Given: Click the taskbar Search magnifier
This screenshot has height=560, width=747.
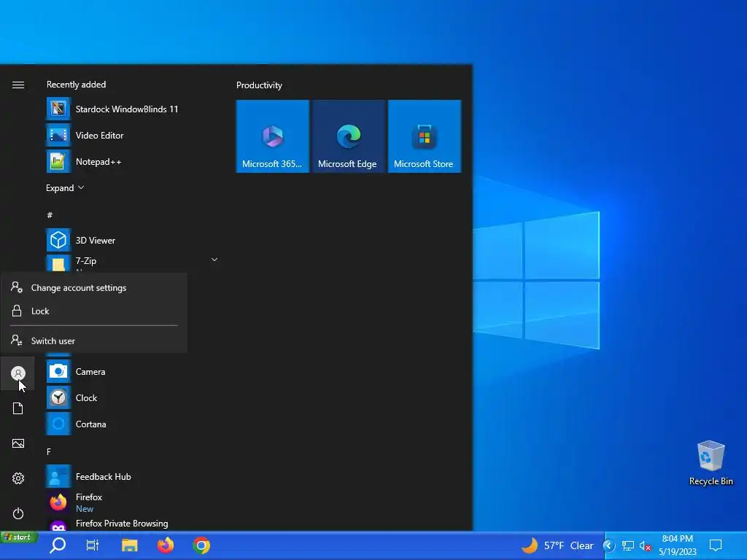Looking at the screenshot, I should coord(58,545).
